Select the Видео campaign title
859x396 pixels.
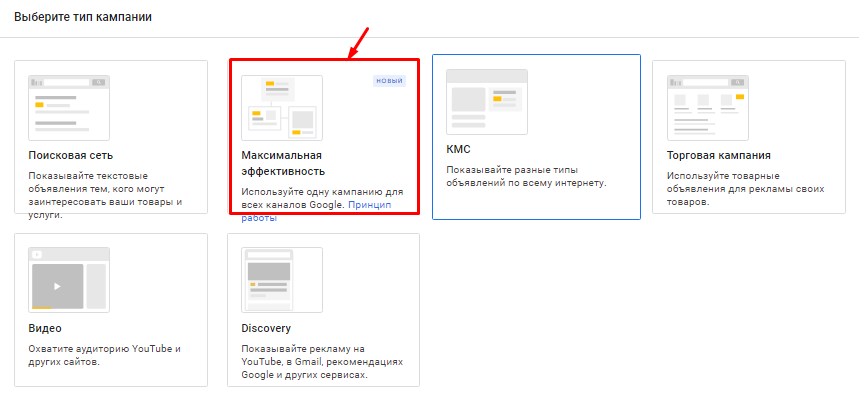[45, 328]
